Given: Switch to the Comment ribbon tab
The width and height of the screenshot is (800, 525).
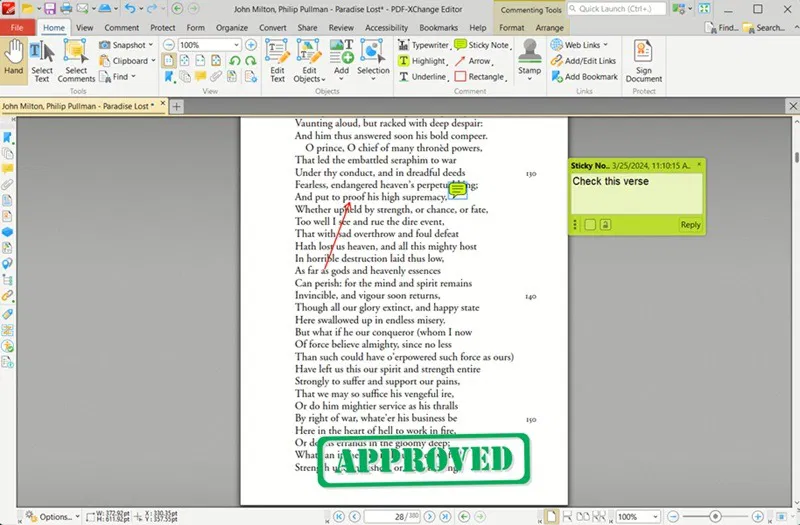Looking at the screenshot, I should coord(121,28).
